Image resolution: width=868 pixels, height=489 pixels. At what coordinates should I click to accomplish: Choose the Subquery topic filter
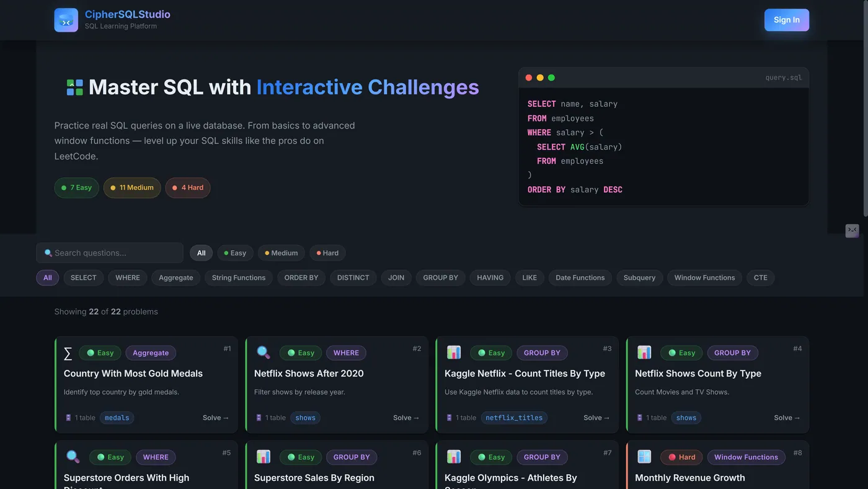tap(639, 277)
